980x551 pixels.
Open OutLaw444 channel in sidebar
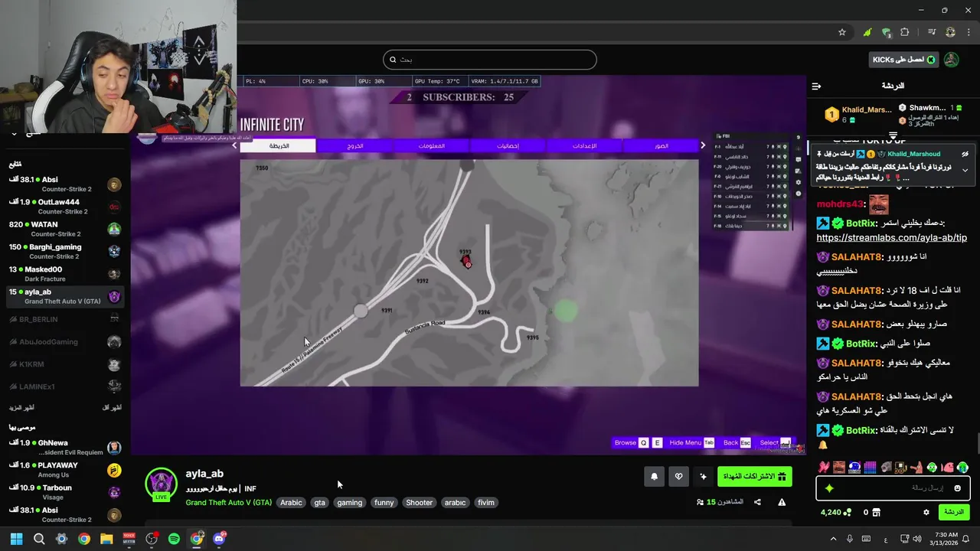point(65,207)
